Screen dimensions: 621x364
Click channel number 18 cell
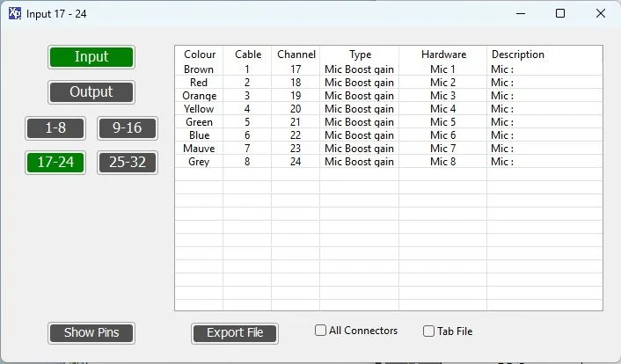pos(296,83)
